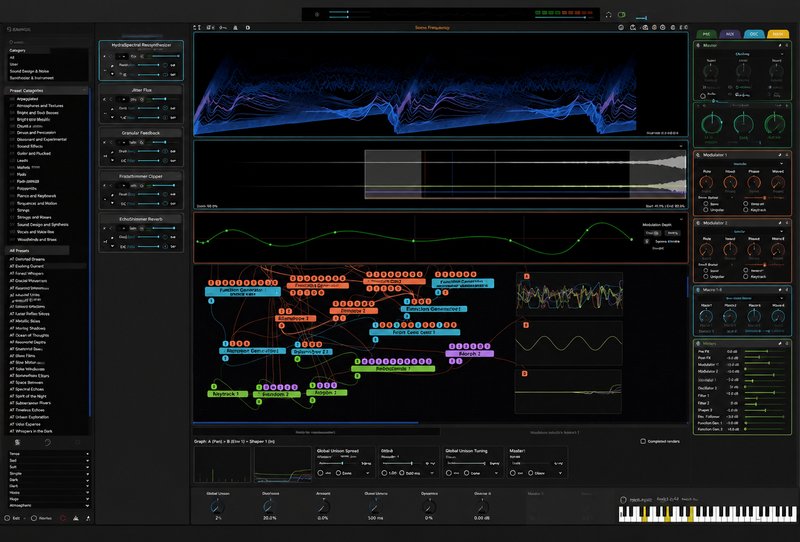This screenshot has height=542, width=800.
Task: Select the Keytrack radio in Modulator 1
Action: 746,210
